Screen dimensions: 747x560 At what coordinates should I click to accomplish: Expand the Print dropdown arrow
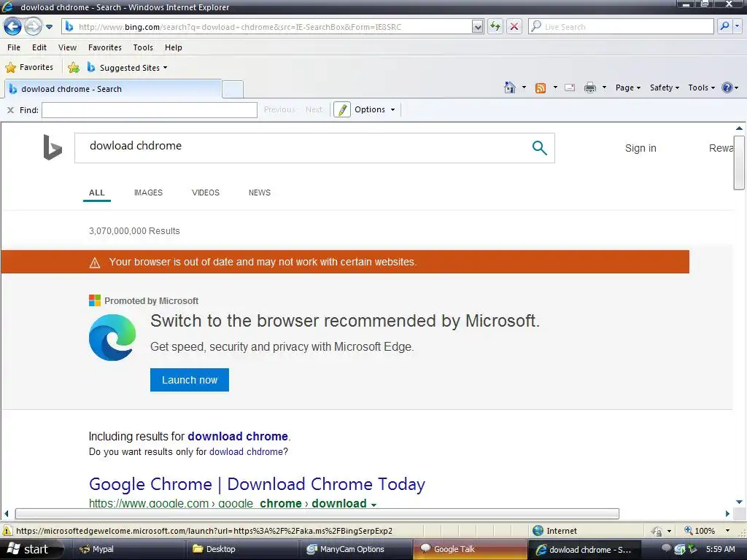[x=605, y=87]
